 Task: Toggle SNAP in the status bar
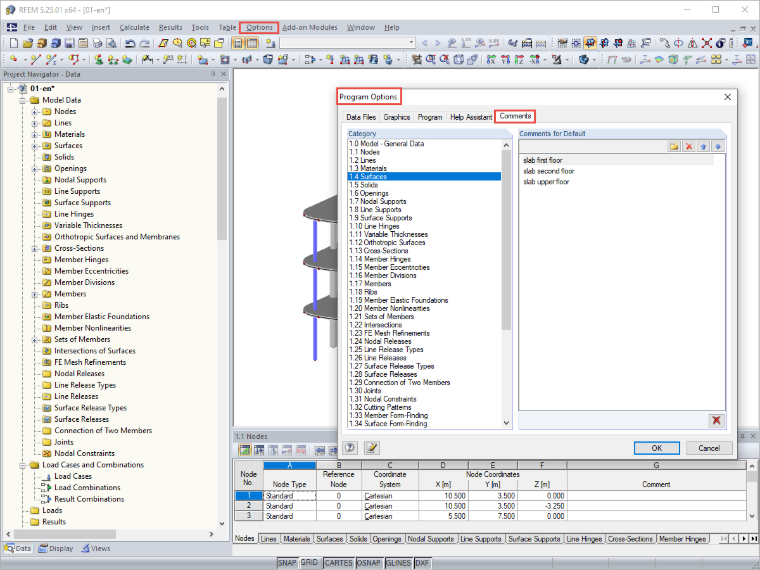(286, 563)
